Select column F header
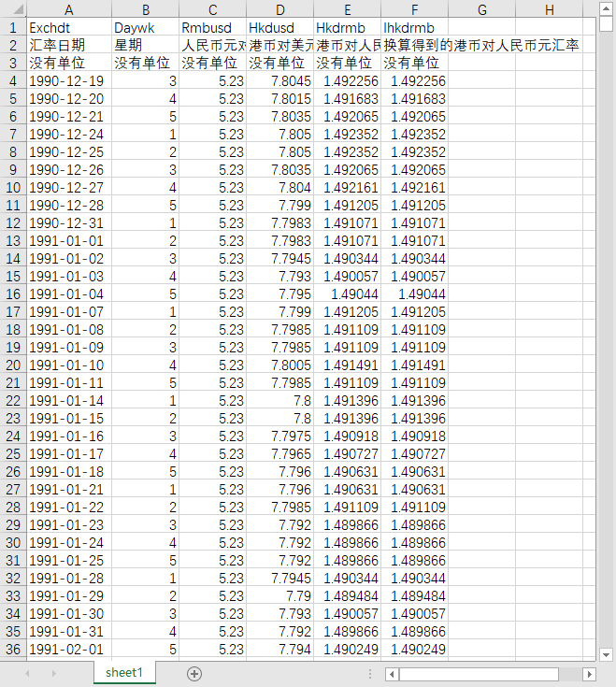The image size is (616, 687). click(x=414, y=9)
